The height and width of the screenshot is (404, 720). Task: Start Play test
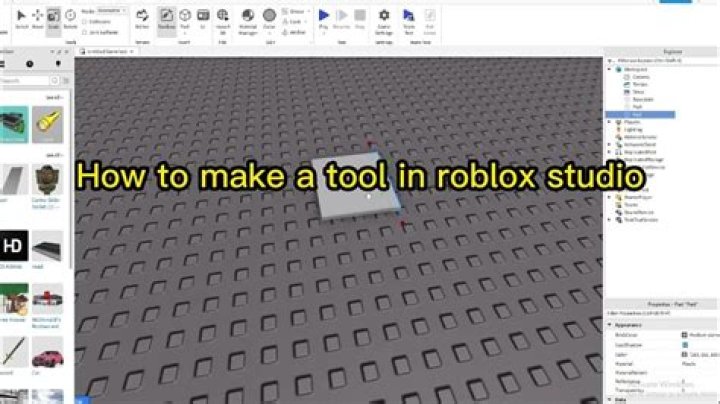[324, 16]
